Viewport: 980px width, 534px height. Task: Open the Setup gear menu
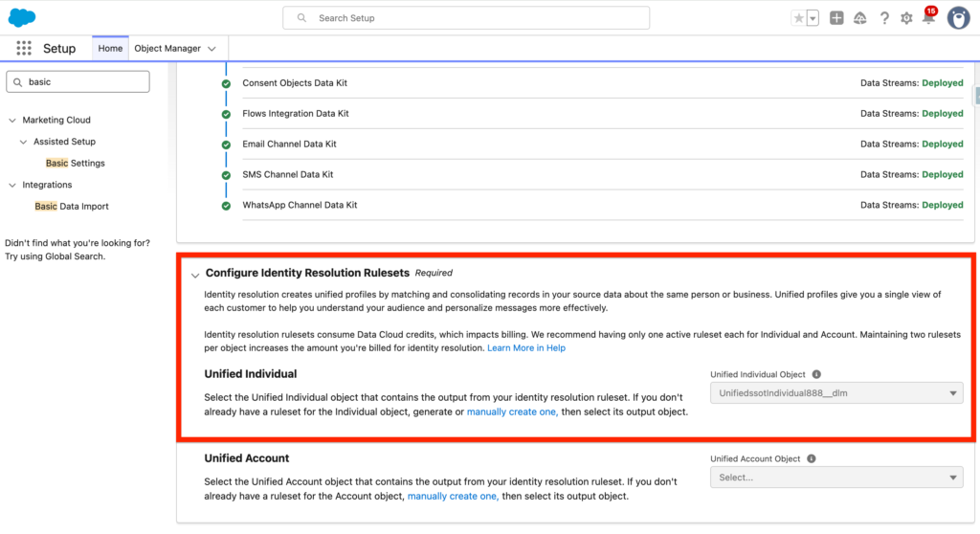906,18
